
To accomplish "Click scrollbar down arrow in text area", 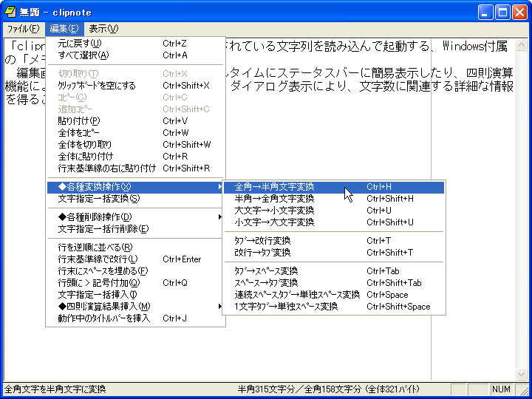I will pyautogui.click(x=521, y=374).
